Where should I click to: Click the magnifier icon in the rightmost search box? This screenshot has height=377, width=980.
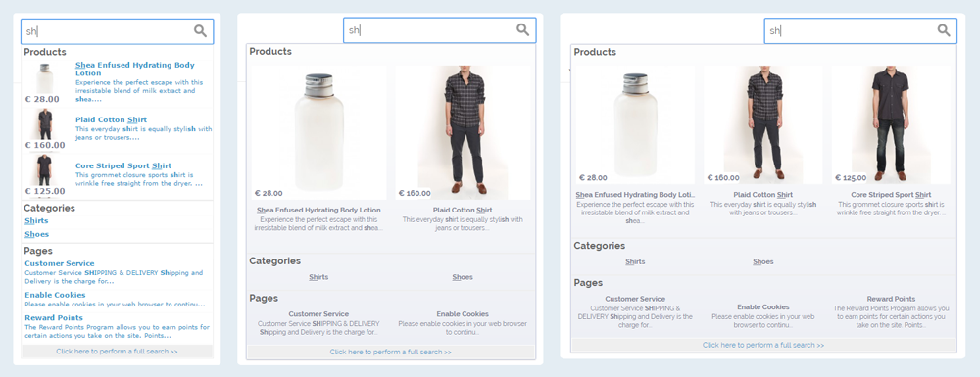click(944, 30)
